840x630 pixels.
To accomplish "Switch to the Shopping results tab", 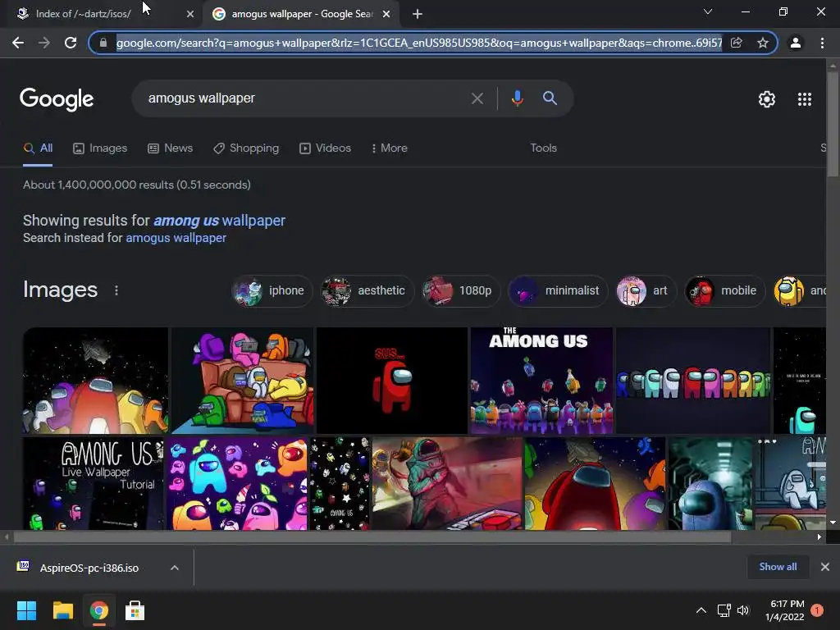I will (x=246, y=148).
